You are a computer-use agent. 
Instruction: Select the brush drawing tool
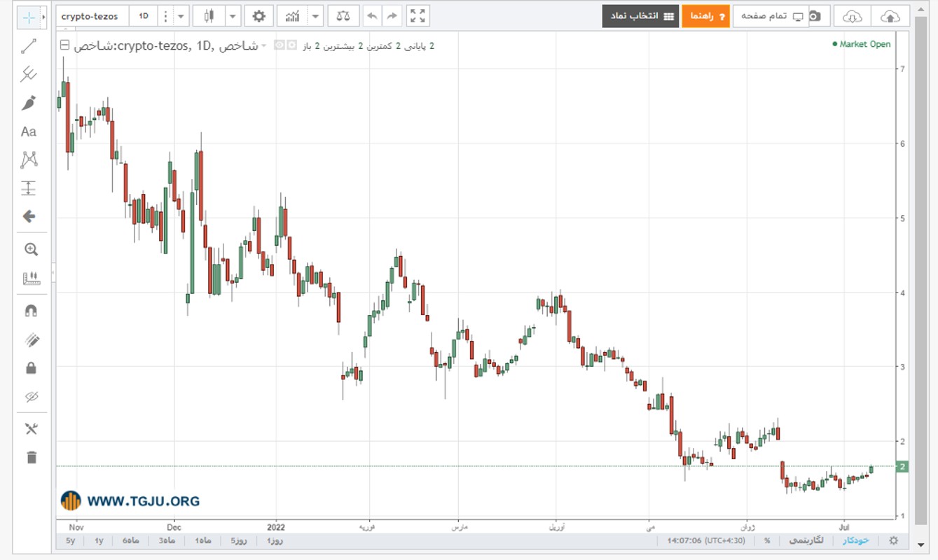click(x=29, y=103)
